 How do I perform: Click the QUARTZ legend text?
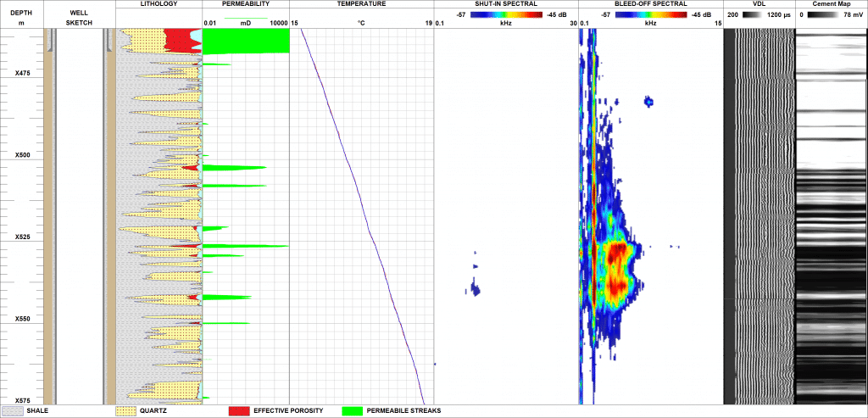[154, 411]
